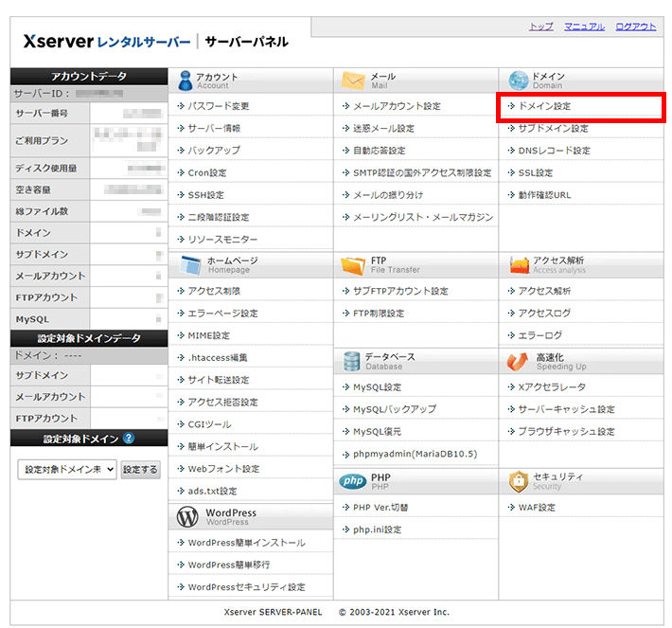Open パスワード変更
Viewport: 672px width, 628px height.
[x=218, y=106]
